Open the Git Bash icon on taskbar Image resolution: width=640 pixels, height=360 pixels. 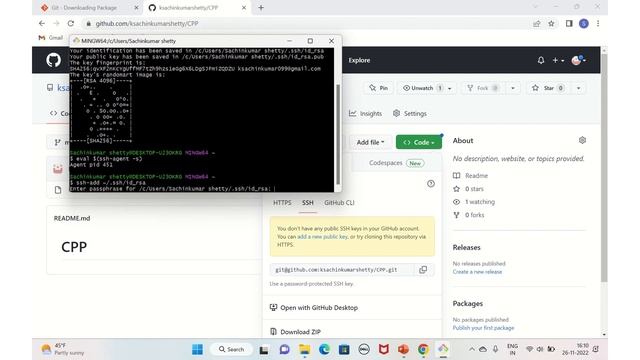pyautogui.click(x=443, y=349)
